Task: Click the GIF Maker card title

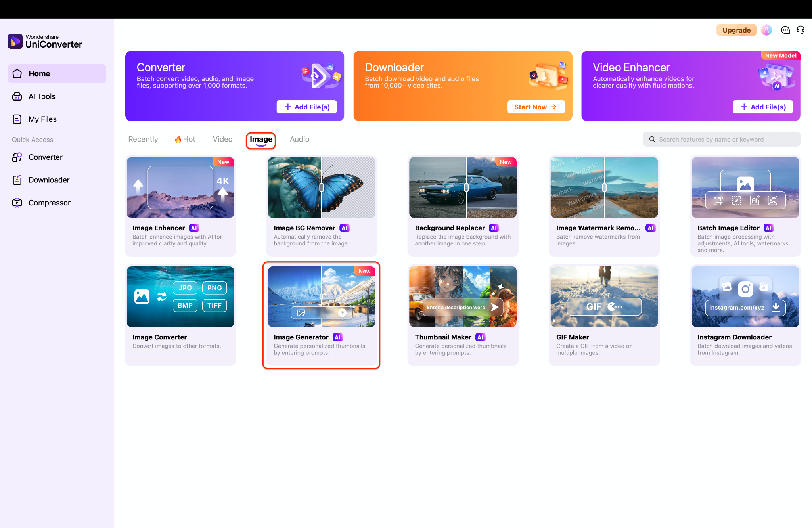Action: [x=573, y=337]
